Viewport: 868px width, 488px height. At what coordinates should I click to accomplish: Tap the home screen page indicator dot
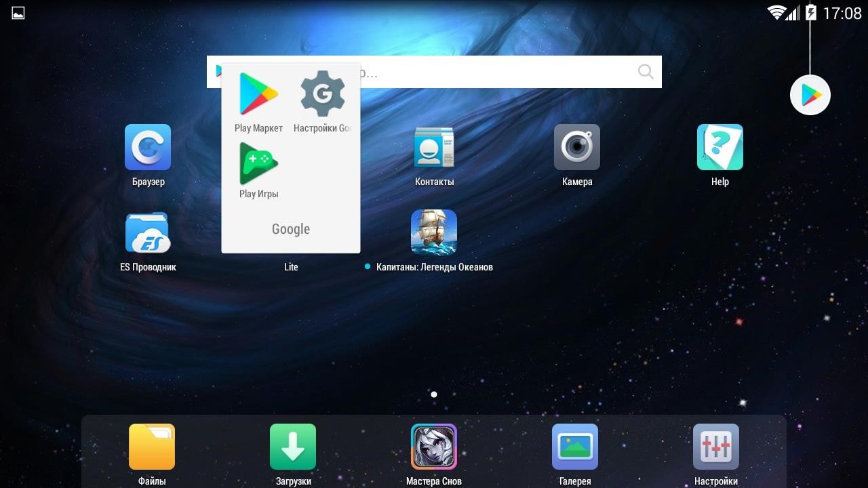pyautogui.click(x=434, y=394)
